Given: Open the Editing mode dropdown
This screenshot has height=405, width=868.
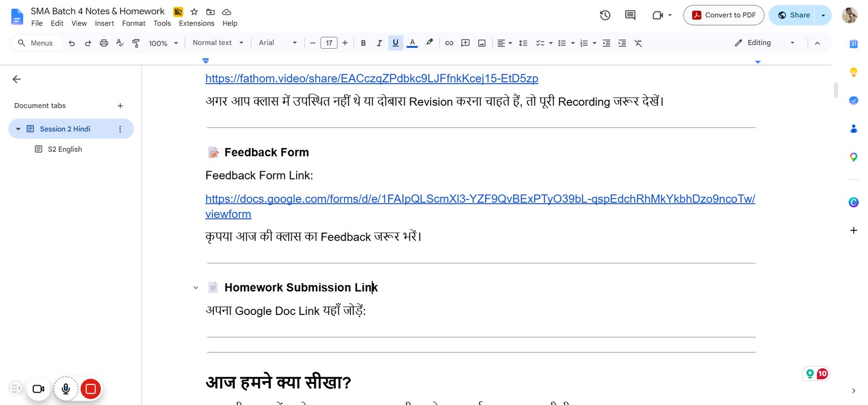Looking at the screenshot, I should pos(764,43).
